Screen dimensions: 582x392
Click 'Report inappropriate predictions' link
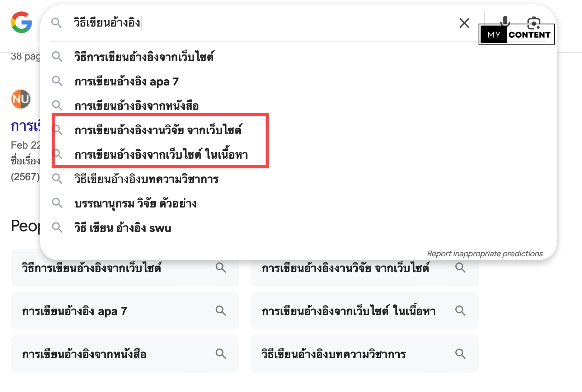coord(485,253)
